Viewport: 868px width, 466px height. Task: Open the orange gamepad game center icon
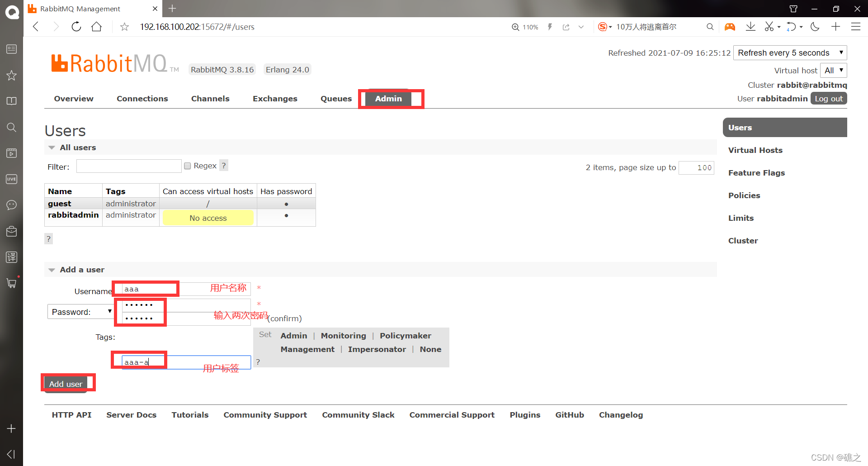[x=730, y=27]
